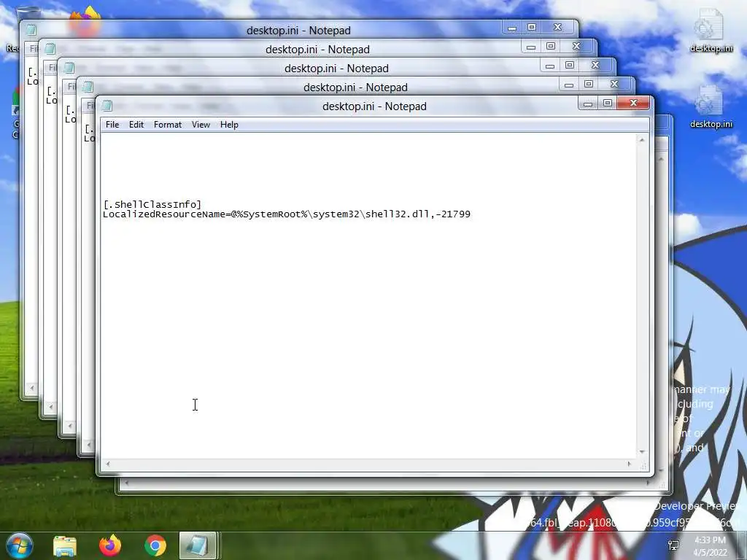Open the Format menu in front Notepad
This screenshot has height=560, width=747.
pyautogui.click(x=168, y=125)
